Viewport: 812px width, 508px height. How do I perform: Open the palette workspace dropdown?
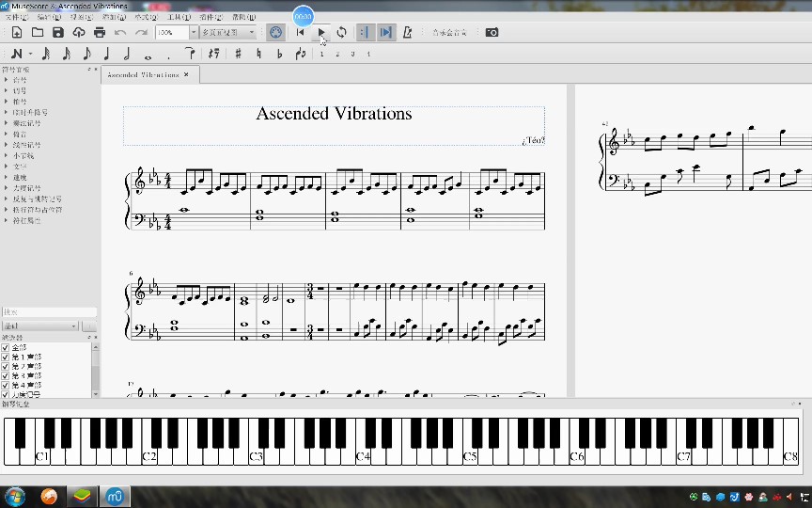40,326
